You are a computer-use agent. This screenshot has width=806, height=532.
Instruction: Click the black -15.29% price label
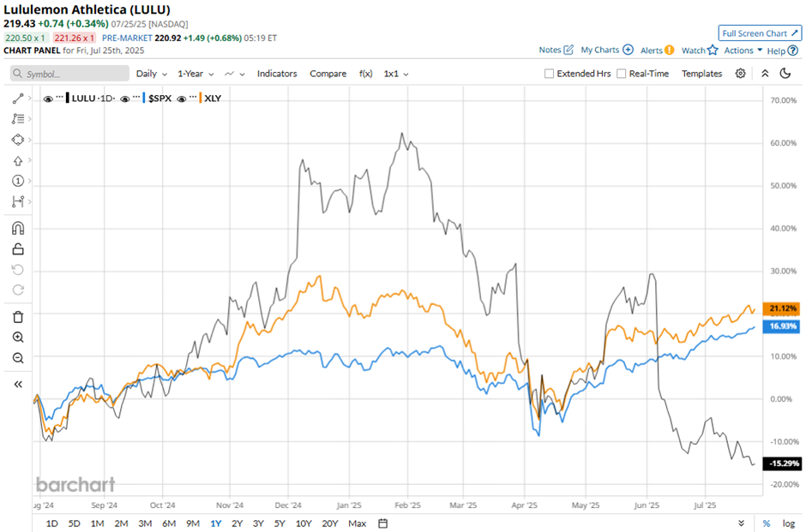pos(781,463)
